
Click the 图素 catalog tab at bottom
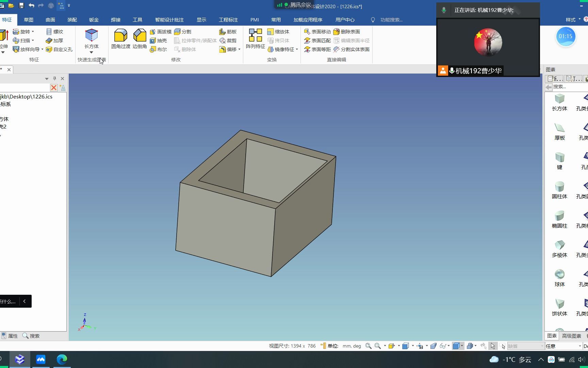tap(552, 336)
